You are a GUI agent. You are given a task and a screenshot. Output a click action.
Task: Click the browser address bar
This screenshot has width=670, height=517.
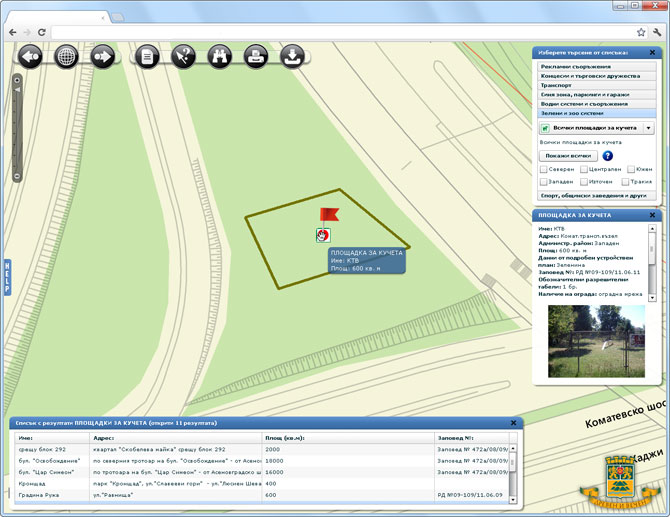pos(342,32)
